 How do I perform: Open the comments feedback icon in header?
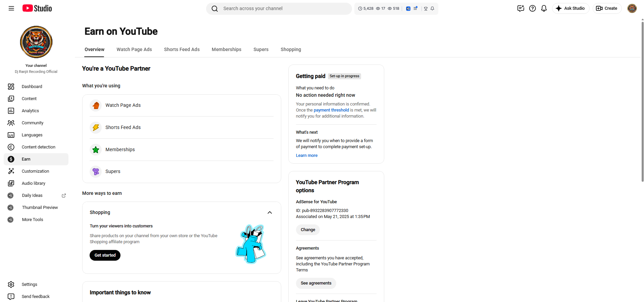coord(521,8)
